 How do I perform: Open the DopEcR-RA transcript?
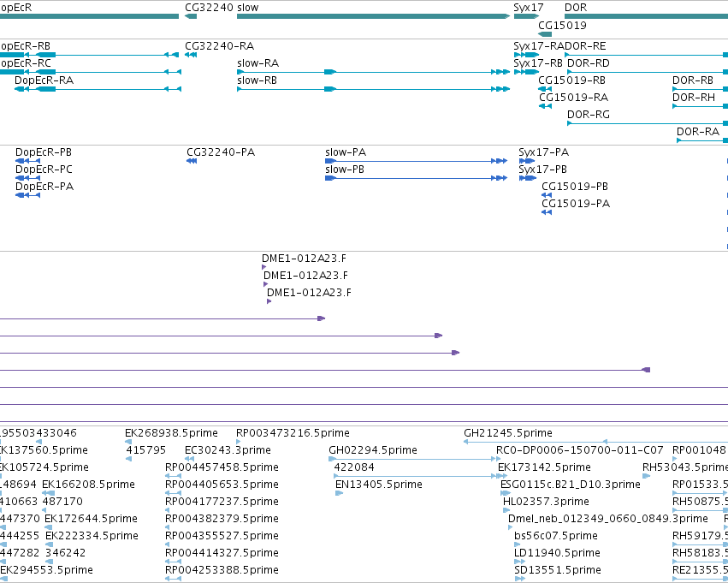pos(44,80)
